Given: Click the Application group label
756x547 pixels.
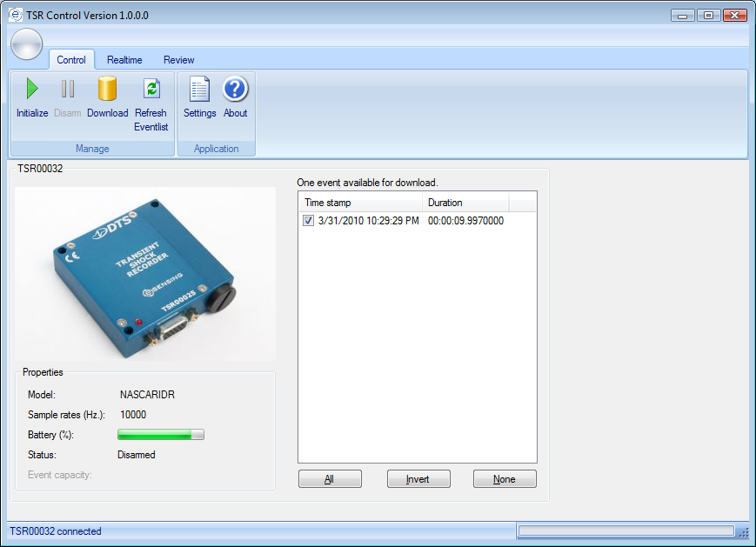Looking at the screenshot, I should [216, 149].
